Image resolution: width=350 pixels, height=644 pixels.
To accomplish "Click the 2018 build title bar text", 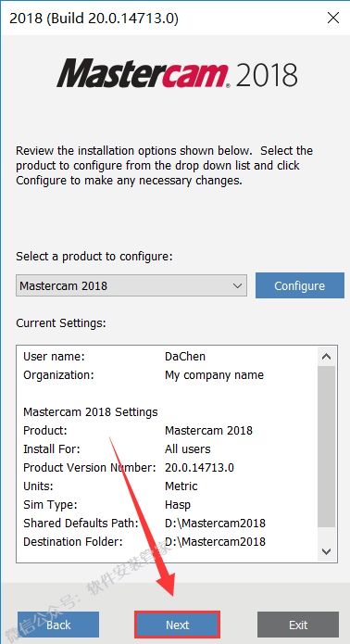I will tap(94, 19).
